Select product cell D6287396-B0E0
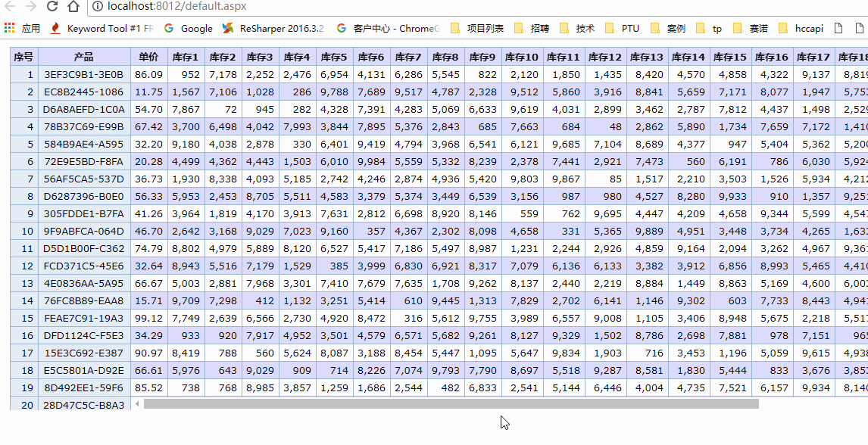The image size is (868, 445). tap(84, 196)
